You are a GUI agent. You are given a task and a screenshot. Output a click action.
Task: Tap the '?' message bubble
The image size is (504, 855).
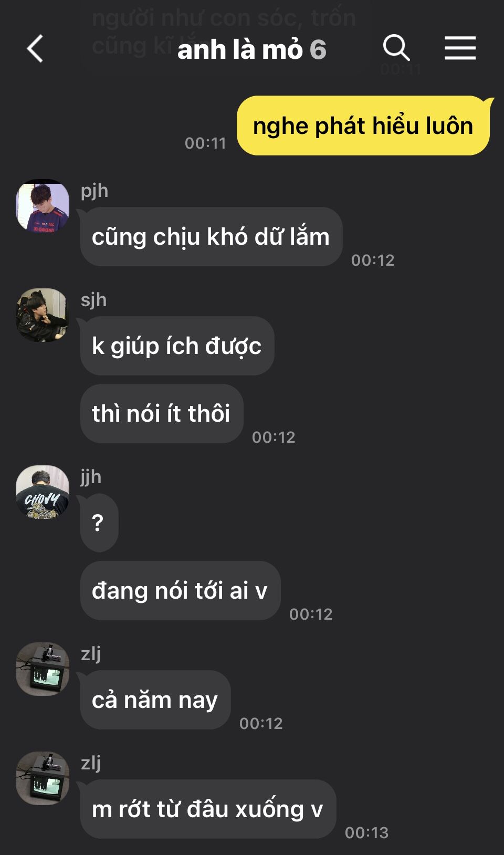pyautogui.click(x=99, y=523)
